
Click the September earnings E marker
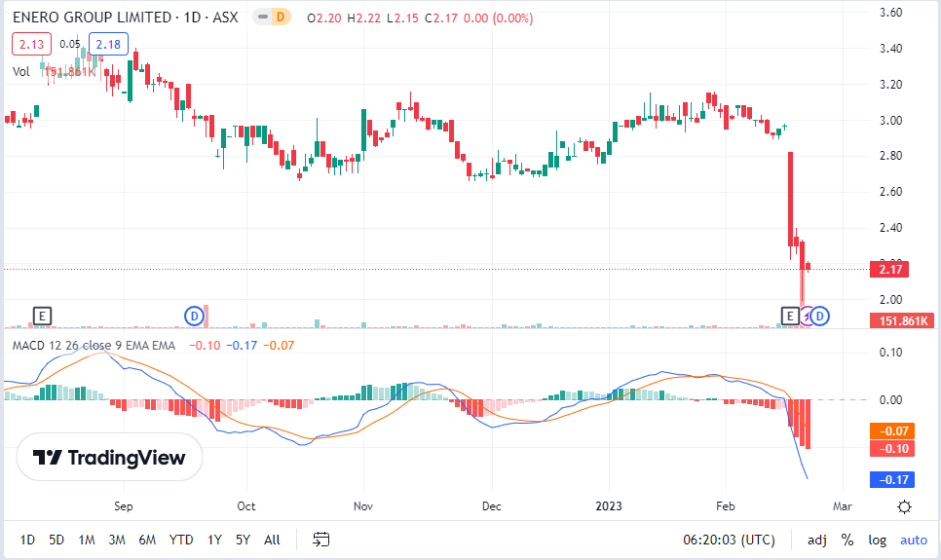(x=42, y=315)
